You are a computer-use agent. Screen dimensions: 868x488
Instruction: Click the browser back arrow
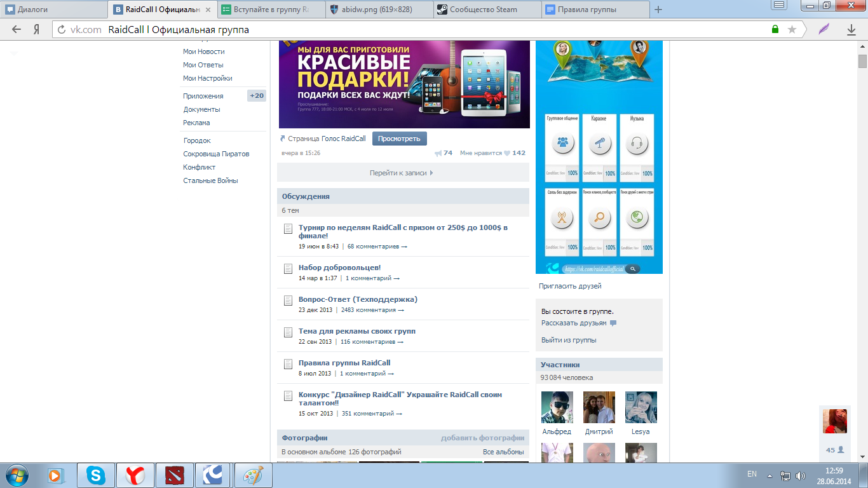[17, 29]
